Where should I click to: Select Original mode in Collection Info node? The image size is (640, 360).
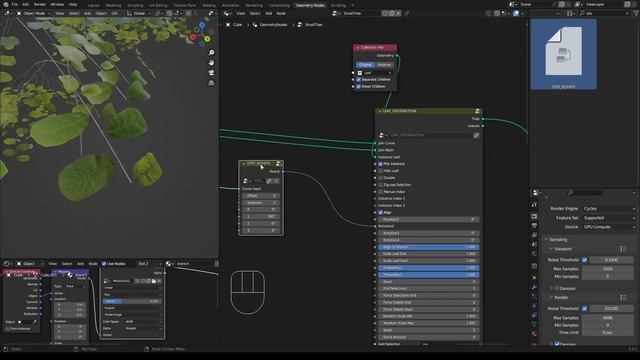coord(365,64)
